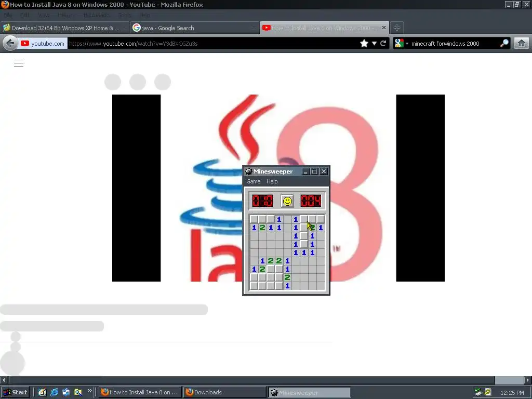Open the Firefox Edit menu
532x399 pixels.
25,15
